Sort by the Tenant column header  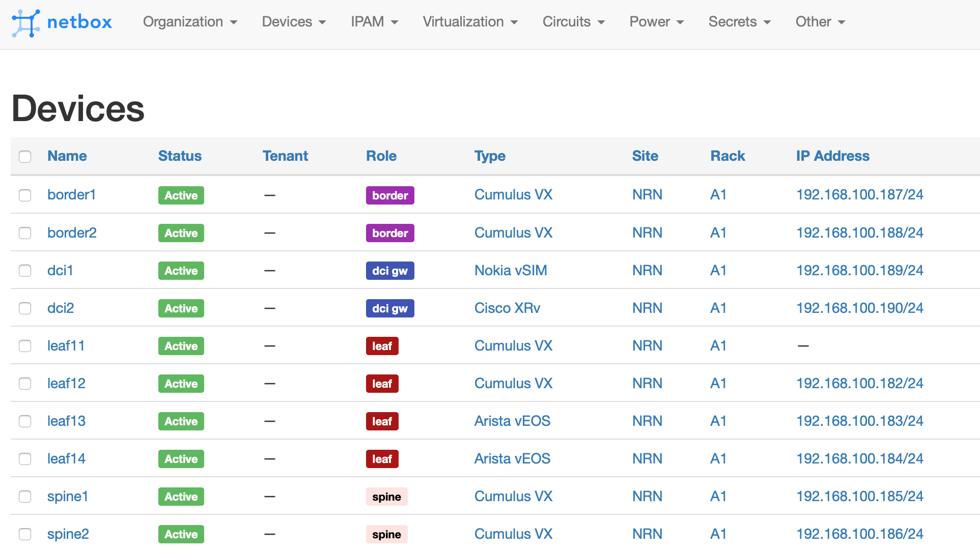click(x=285, y=156)
